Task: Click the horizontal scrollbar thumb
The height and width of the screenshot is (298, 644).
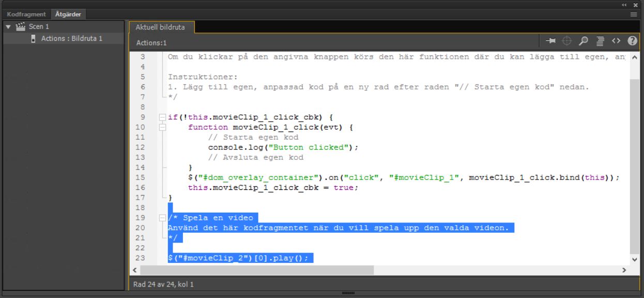Action: [257, 270]
